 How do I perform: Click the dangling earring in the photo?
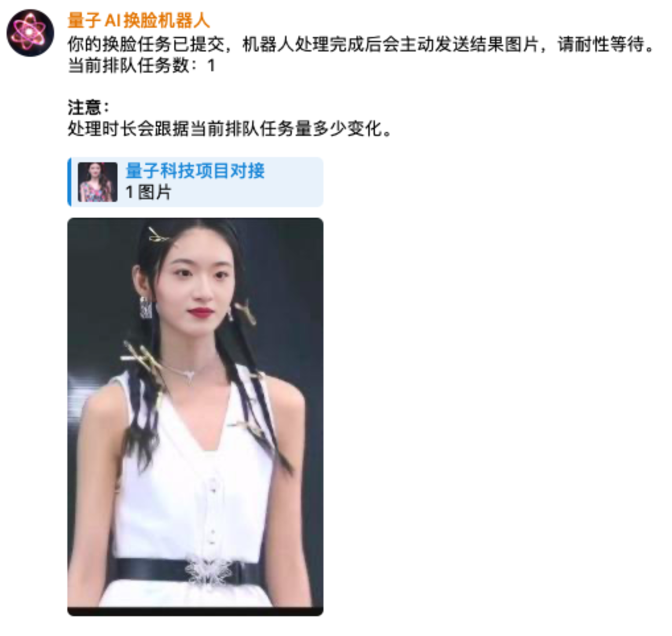(146, 307)
